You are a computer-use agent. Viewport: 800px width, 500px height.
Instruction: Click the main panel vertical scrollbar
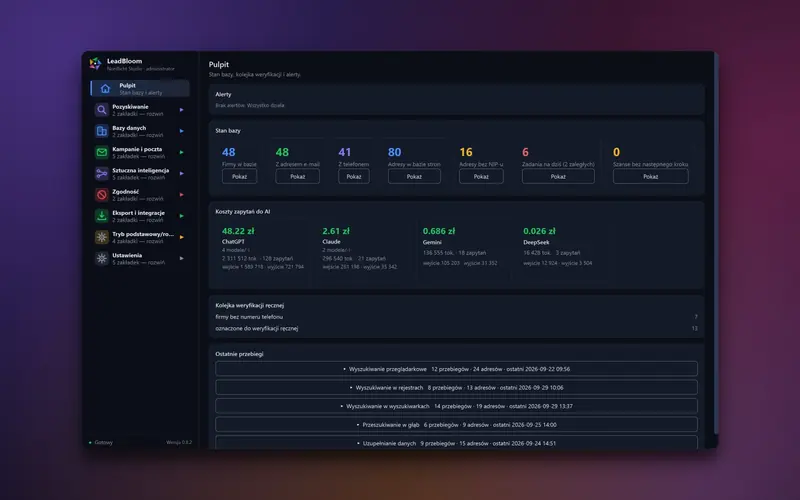pyautogui.click(x=716, y=245)
